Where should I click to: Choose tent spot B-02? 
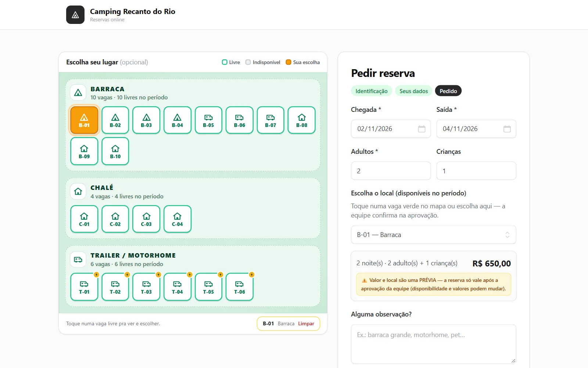pyautogui.click(x=115, y=120)
